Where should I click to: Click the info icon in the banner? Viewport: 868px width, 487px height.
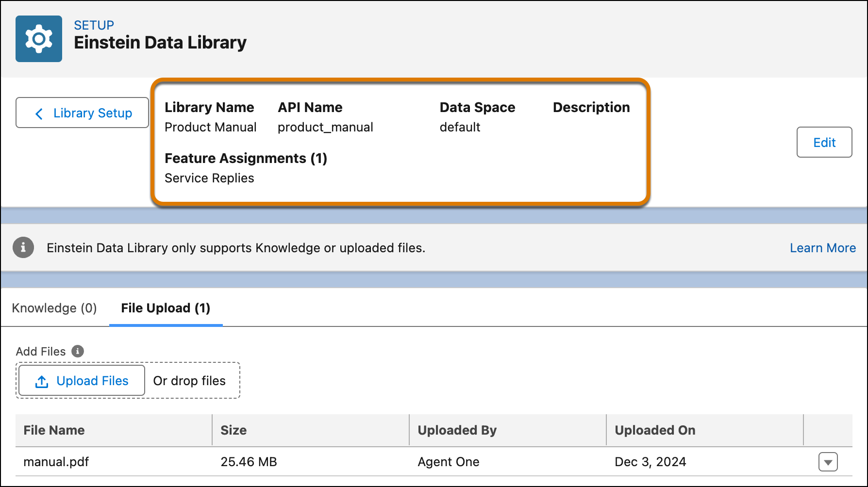23,248
